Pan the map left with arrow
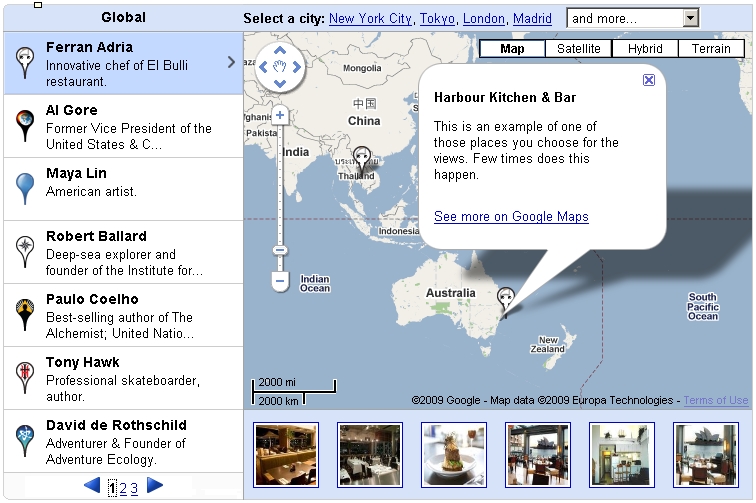 [x=263, y=67]
